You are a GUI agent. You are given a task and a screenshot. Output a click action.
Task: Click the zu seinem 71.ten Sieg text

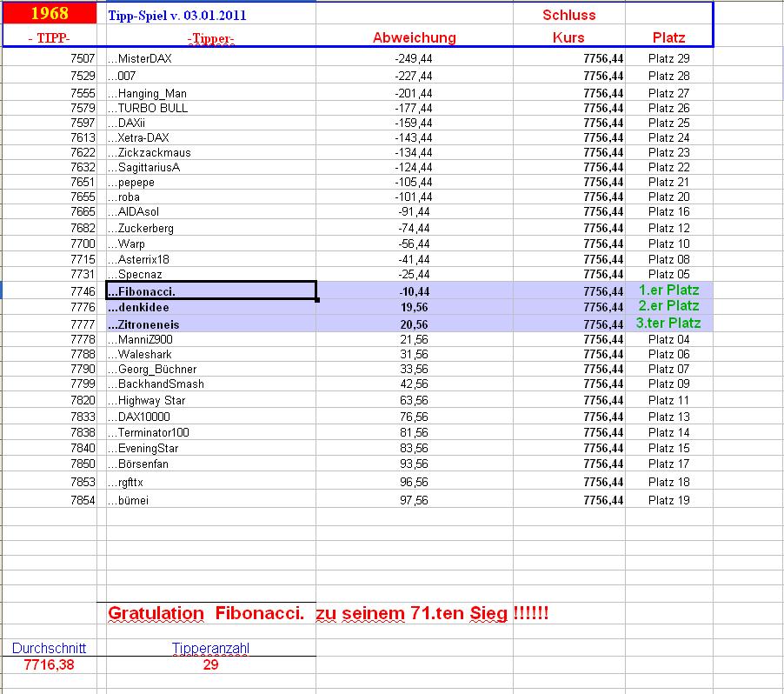click(x=412, y=613)
